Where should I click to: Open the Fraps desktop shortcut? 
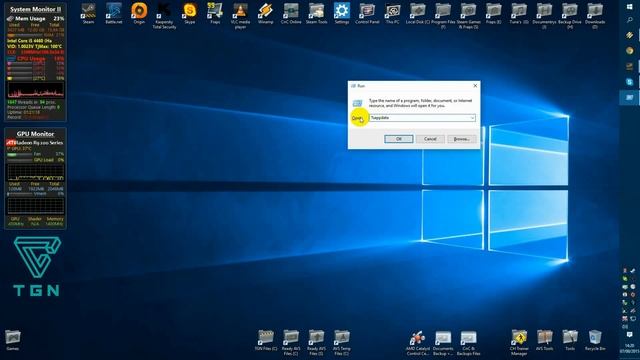[x=215, y=13]
